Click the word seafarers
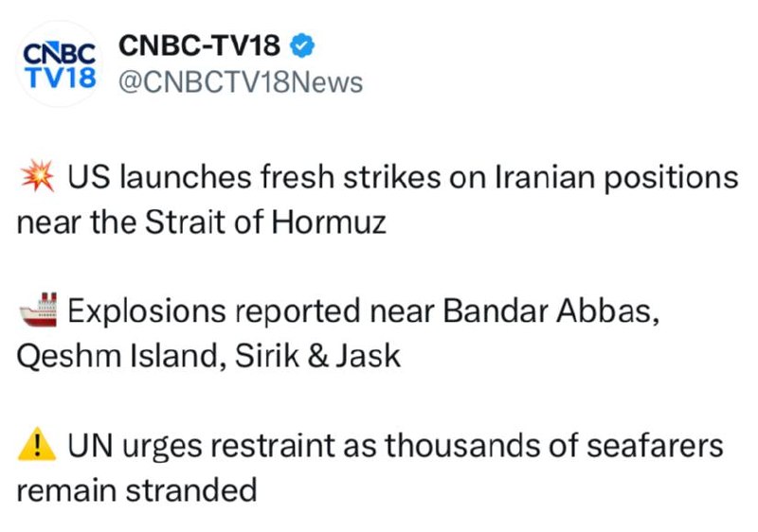Screen dimensions: 758x532 tap(655, 445)
